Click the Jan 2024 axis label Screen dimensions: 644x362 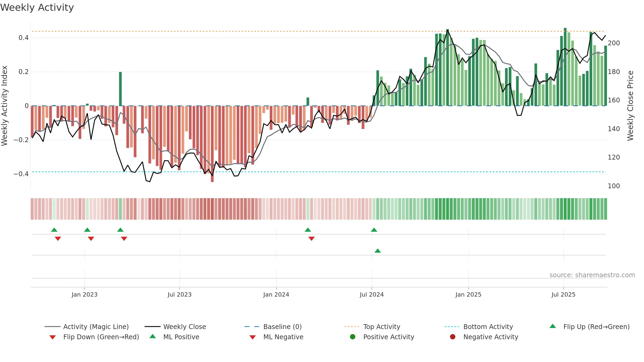[x=276, y=295]
